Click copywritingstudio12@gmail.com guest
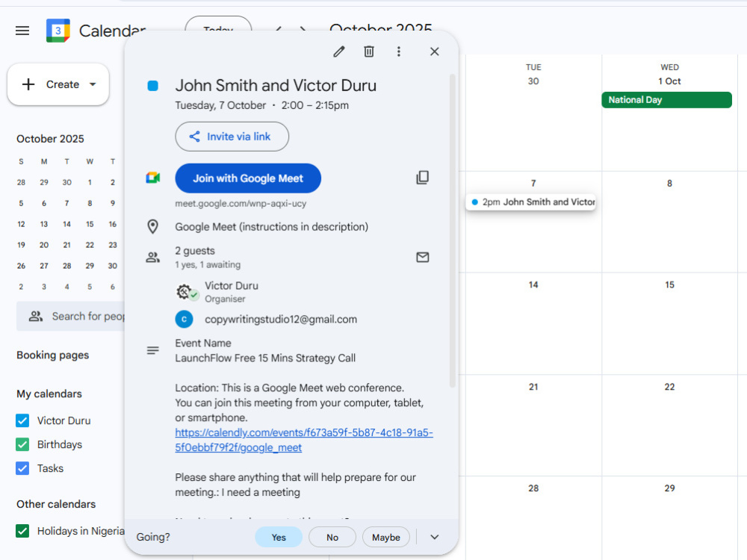 tap(281, 320)
